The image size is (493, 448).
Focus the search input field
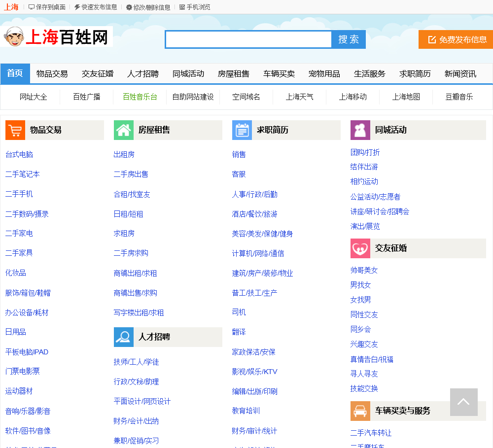[248, 39]
